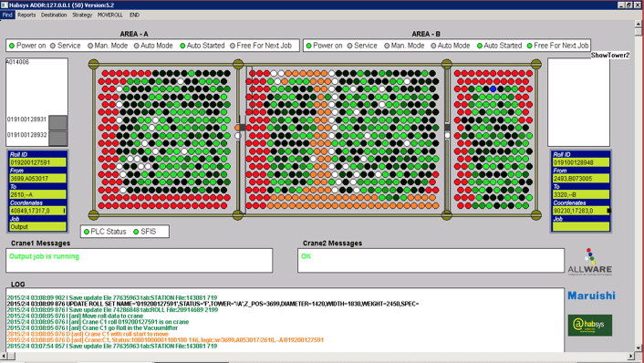This screenshot has height=363, width=644.
Task: Click the gray box beside 019100128931
Action: point(57,122)
